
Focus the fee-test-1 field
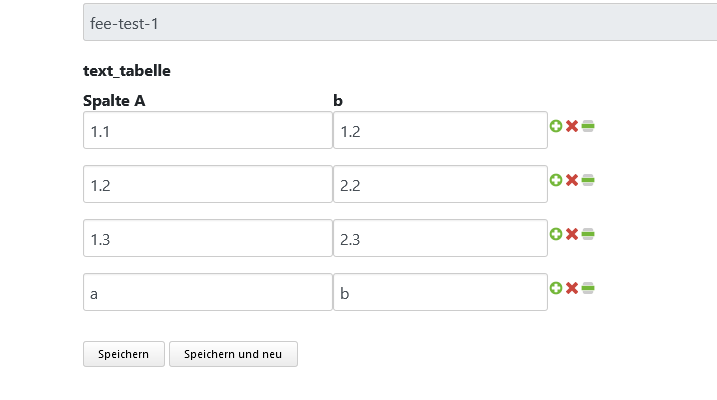point(399,23)
